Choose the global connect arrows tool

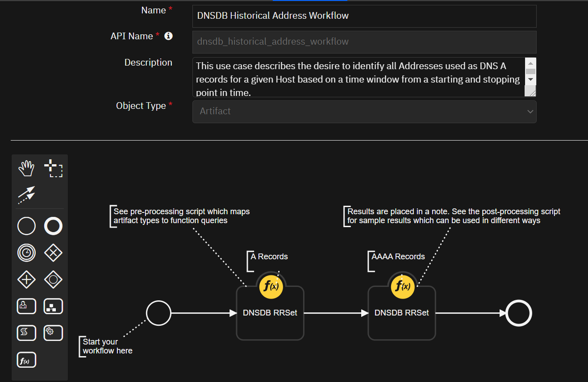tap(26, 195)
